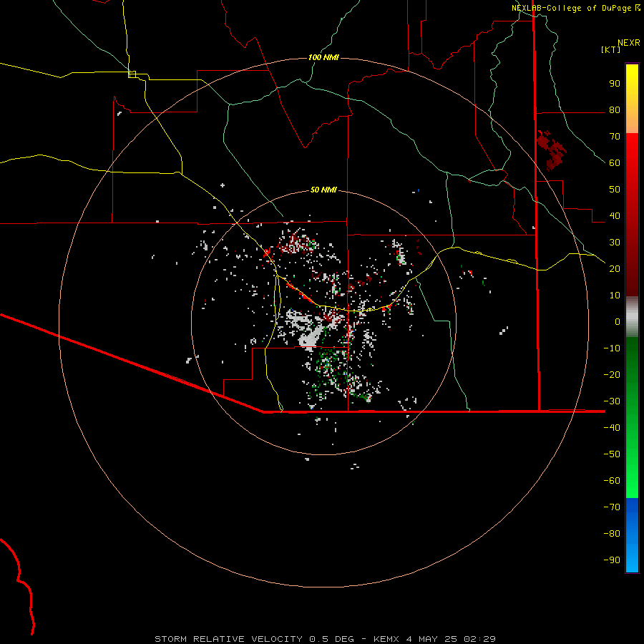Select the 0 value on the velocity scale
The width and height of the screenshot is (644, 644).
click(618, 321)
